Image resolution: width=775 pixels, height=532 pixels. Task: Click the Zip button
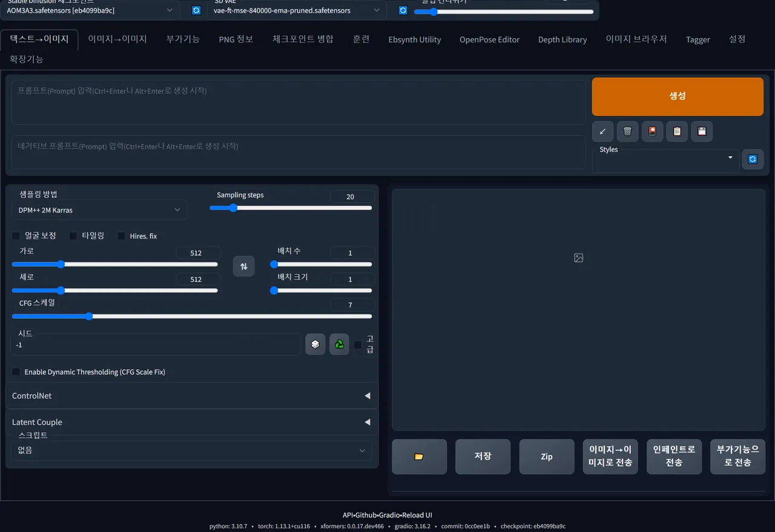pos(547,457)
